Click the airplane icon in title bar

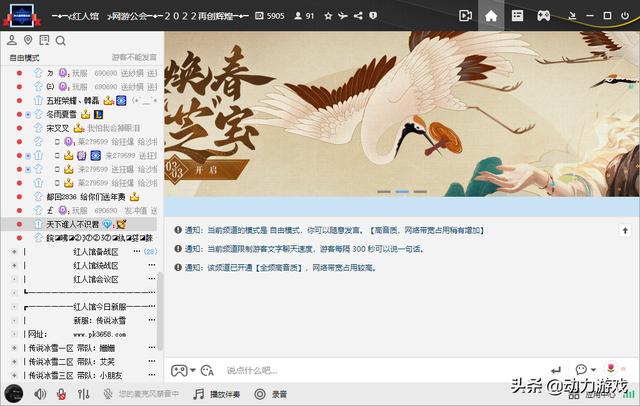pos(342,16)
